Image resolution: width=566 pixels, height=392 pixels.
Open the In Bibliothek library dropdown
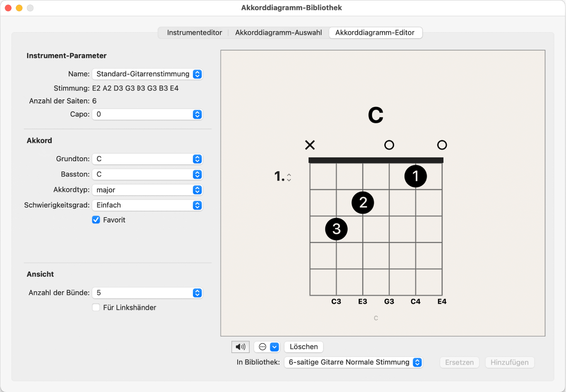(x=353, y=362)
